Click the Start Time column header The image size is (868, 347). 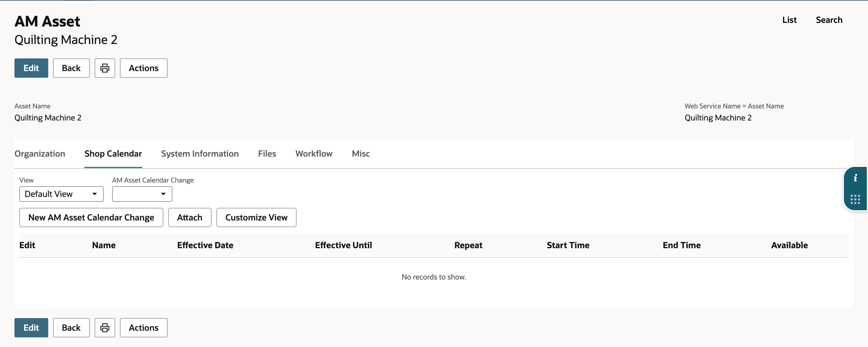(x=568, y=245)
